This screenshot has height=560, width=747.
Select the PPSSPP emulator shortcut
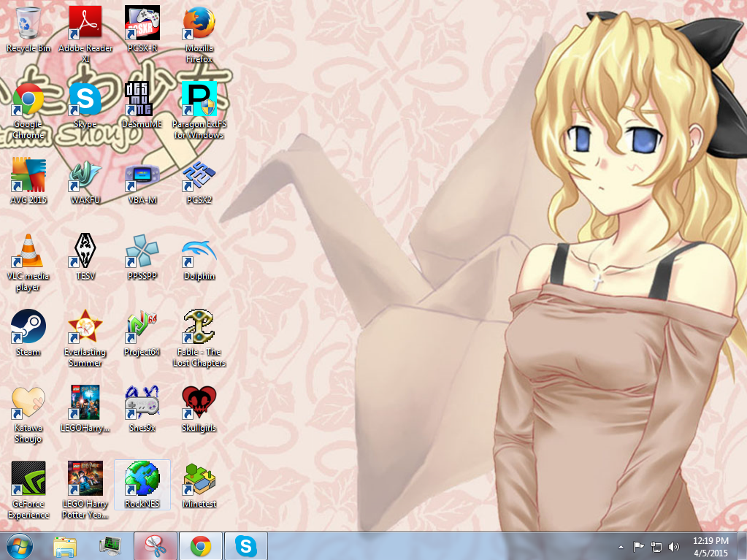pos(142,257)
